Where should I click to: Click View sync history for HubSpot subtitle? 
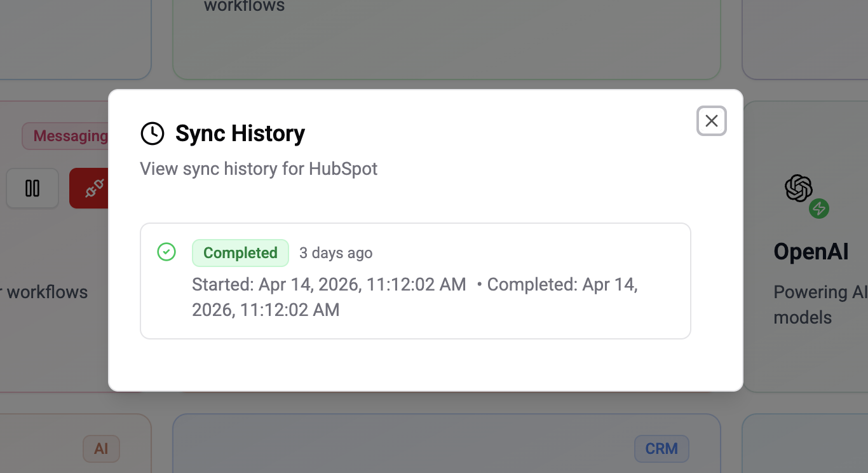tap(258, 168)
